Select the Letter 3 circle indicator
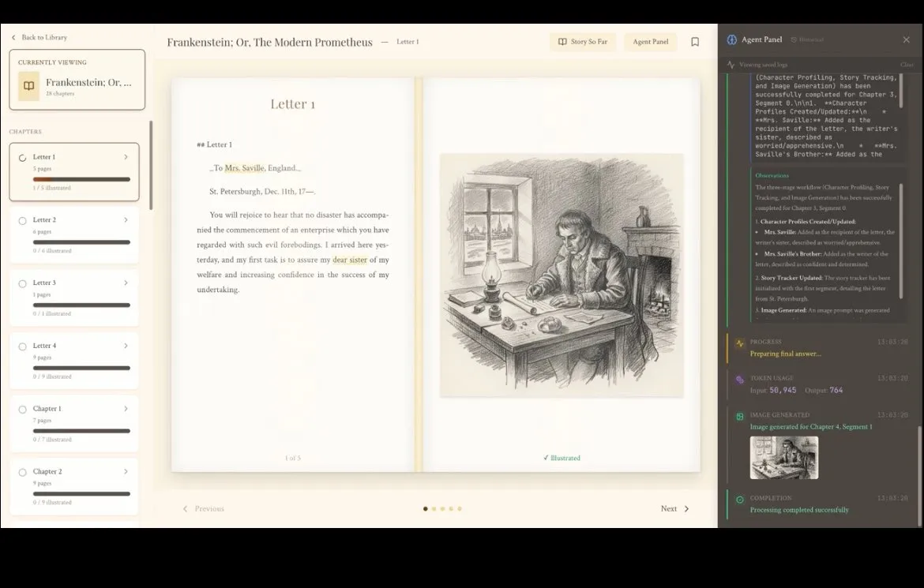 pos(22,284)
